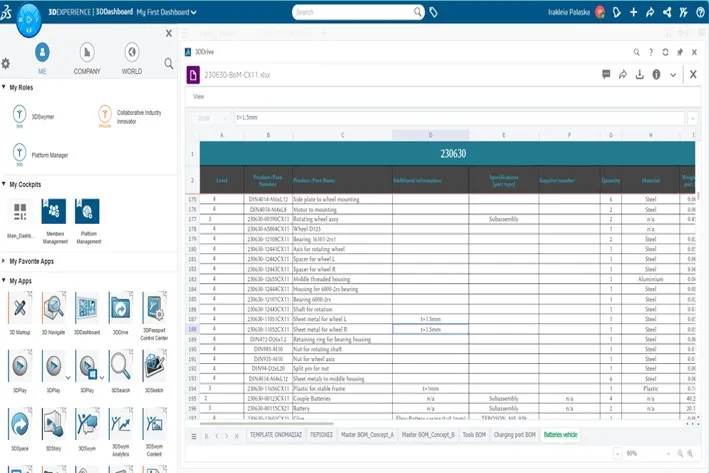The height and width of the screenshot is (473, 709).
Task: Click the zoom in magnifier
Action: coord(690,453)
